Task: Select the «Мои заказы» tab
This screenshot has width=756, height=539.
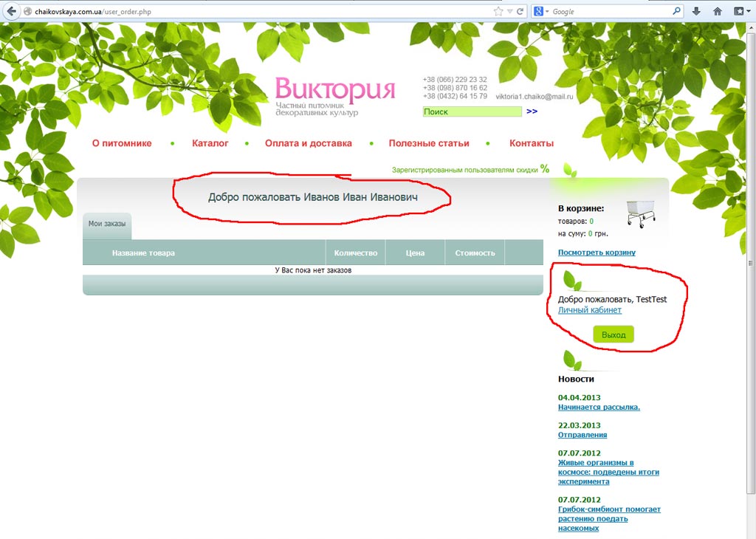Action: pyautogui.click(x=107, y=224)
